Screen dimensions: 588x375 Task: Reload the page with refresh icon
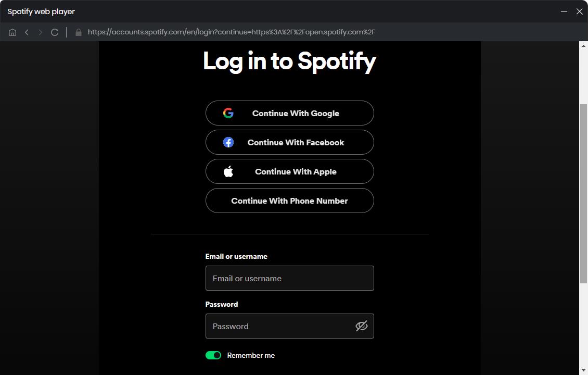coord(55,32)
